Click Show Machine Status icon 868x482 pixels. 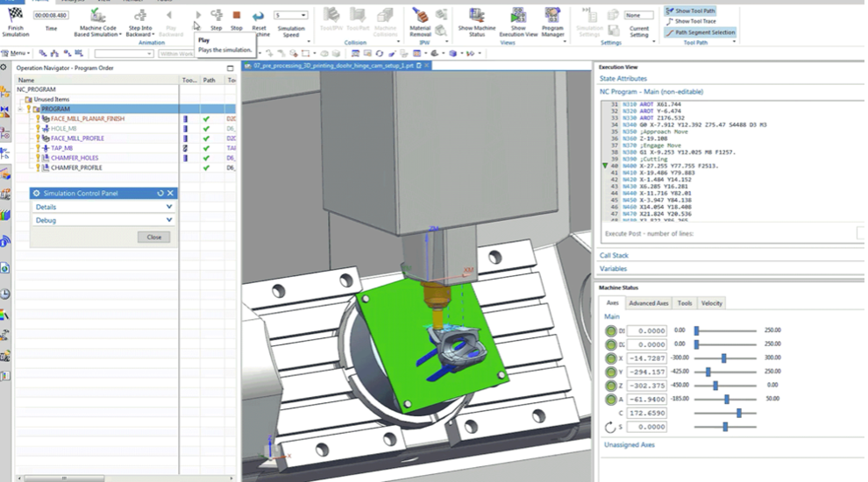coord(477,16)
